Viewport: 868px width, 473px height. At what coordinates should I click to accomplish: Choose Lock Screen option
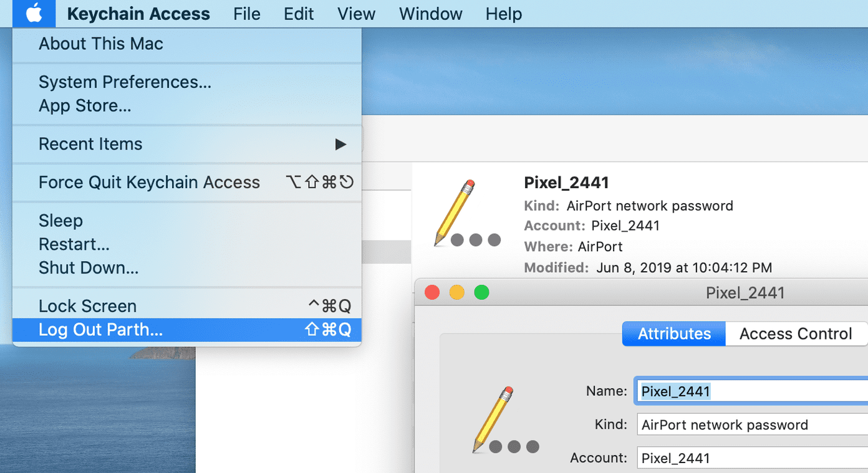(x=87, y=306)
